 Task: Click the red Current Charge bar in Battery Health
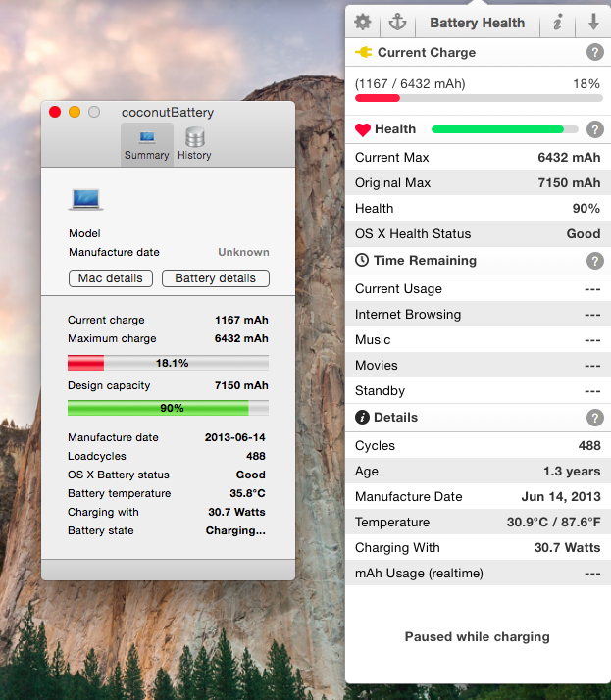(479, 98)
